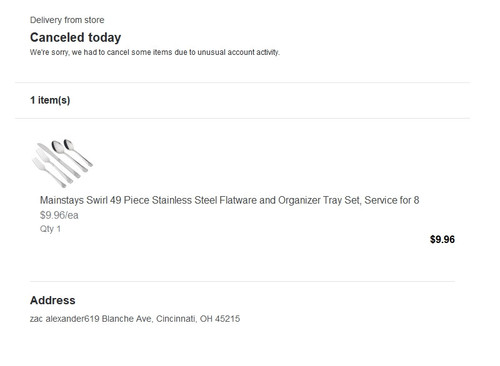Click the 'Address' section heading
The height and width of the screenshot is (366, 500).
point(53,300)
